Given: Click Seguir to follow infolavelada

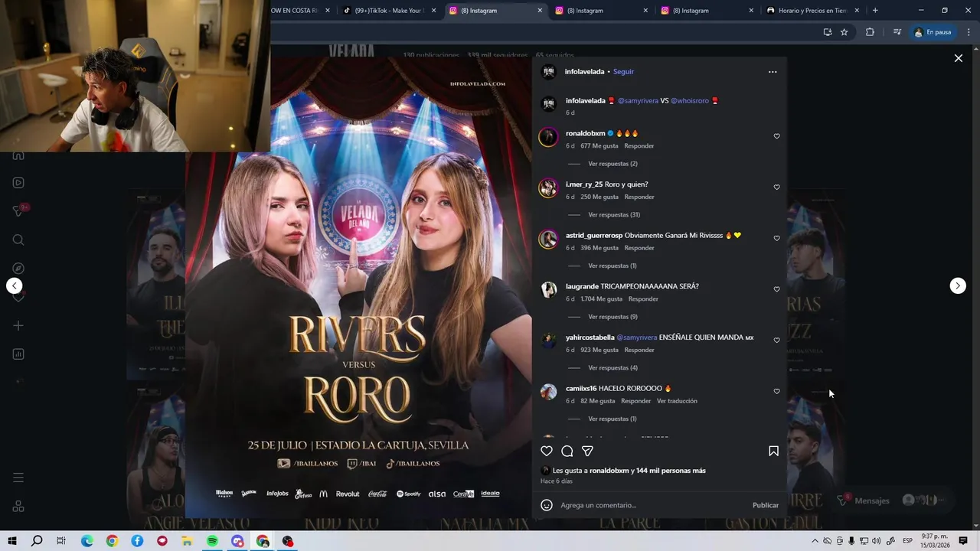Looking at the screenshot, I should 623,72.
